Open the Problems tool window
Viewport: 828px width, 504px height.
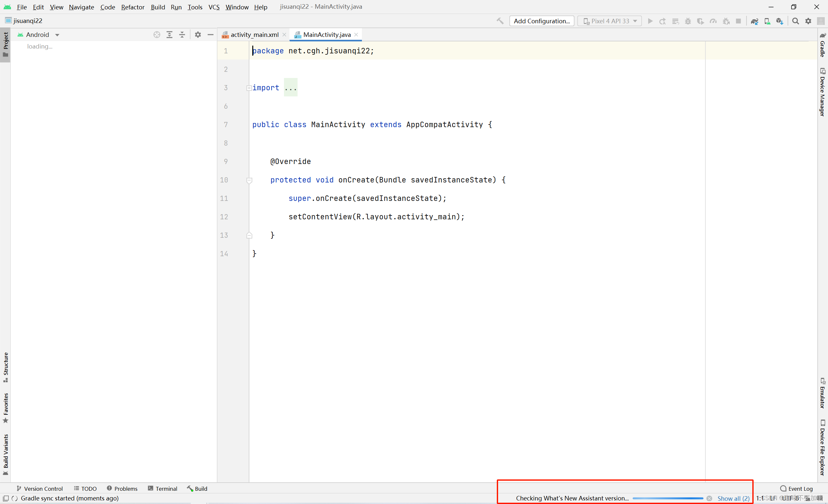(122, 488)
